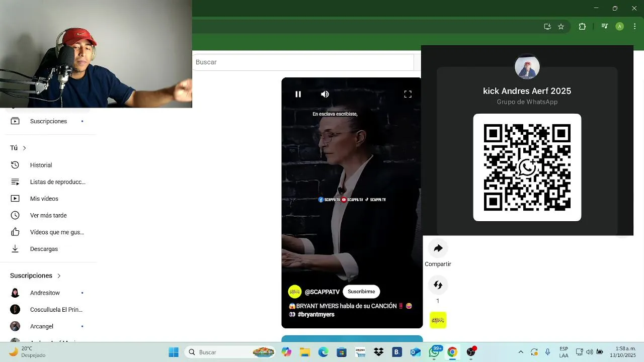The image size is (644, 362).
Task: Open Amazon from the taskbar
Action: tap(360, 352)
